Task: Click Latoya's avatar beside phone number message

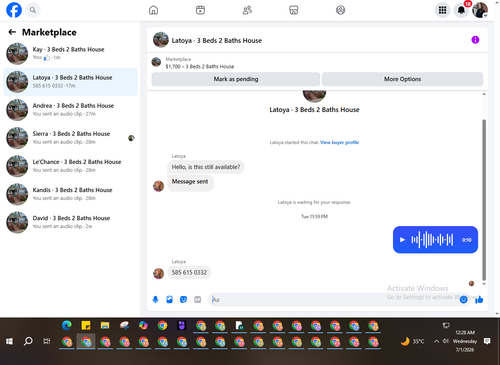Action: point(158,273)
